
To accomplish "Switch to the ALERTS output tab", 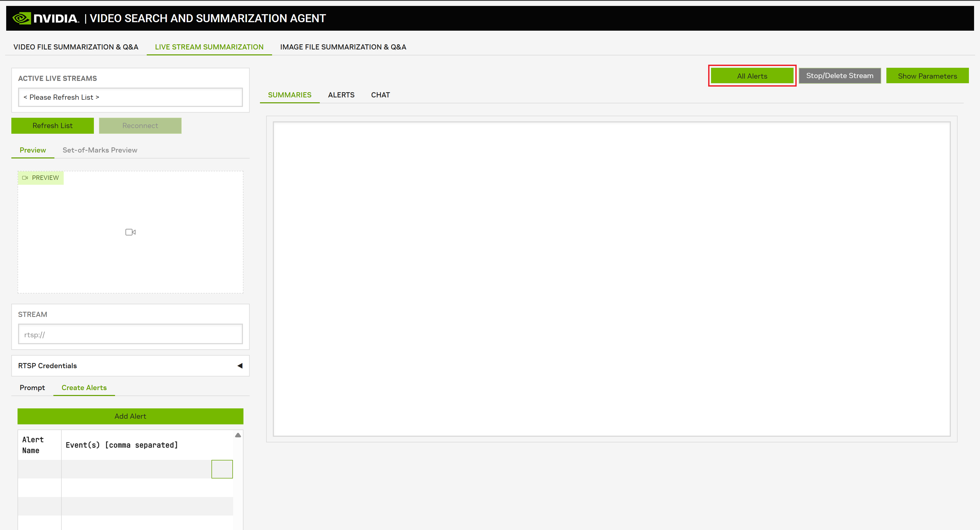I will point(341,95).
